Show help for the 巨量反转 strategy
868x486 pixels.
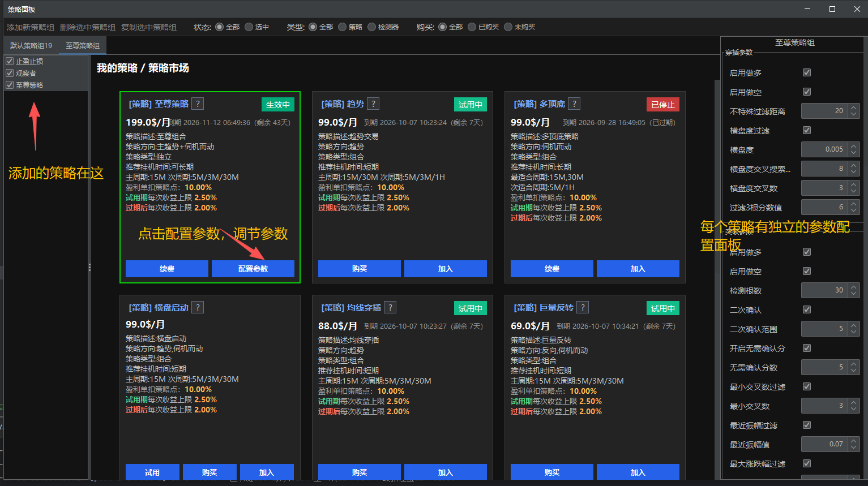[x=583, y=307]
